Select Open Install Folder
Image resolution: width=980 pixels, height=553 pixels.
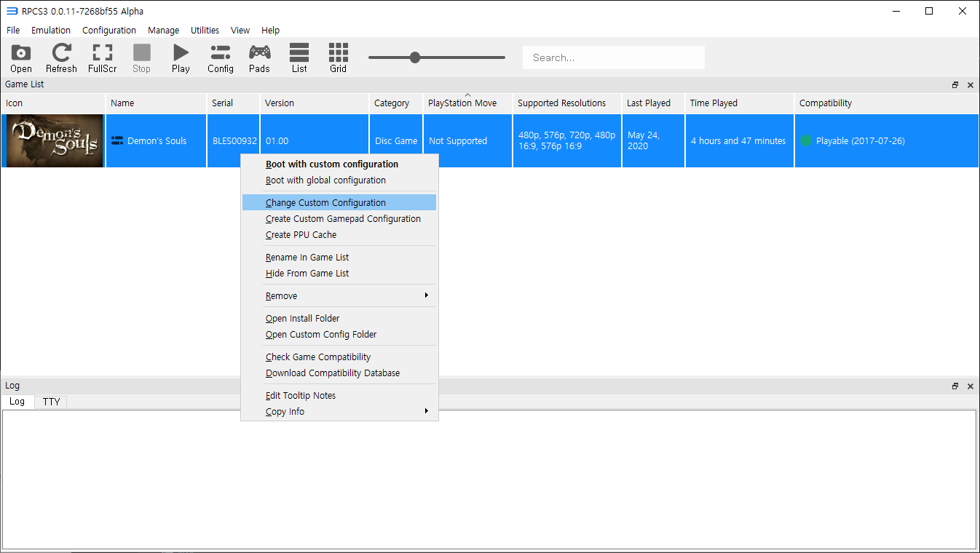pos(339,319)
